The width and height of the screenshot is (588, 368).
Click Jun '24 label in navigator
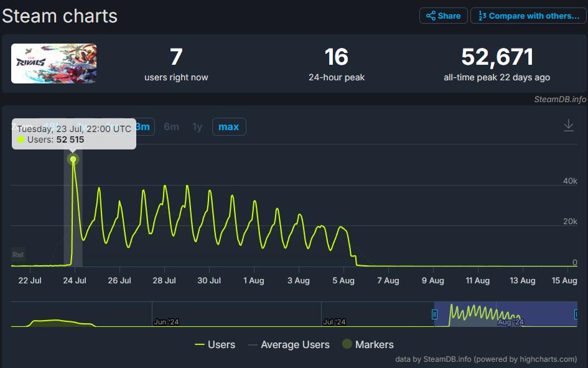point(166,322)
